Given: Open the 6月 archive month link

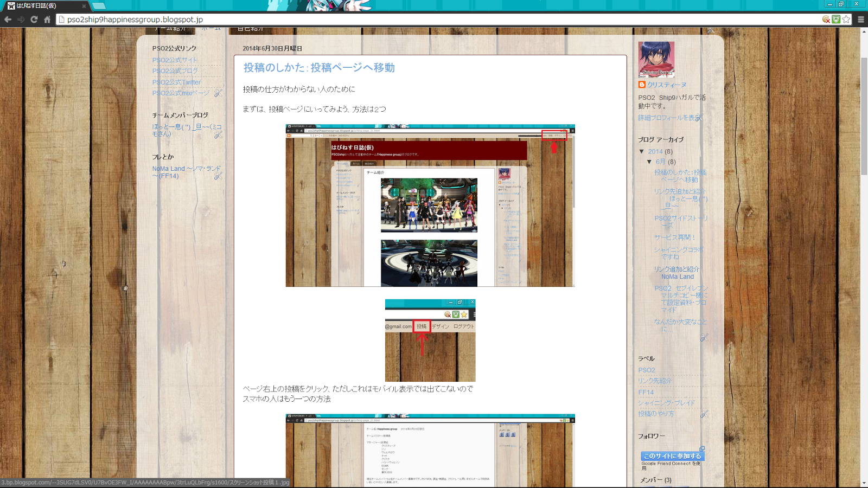Looking at the screenshot, I should pyautogui.click(x=660, y=162).
